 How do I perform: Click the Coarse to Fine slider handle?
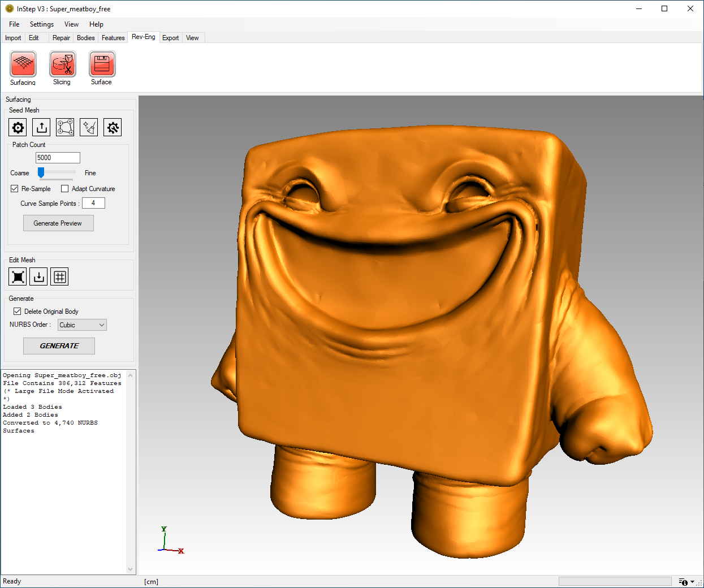(41, 172)
